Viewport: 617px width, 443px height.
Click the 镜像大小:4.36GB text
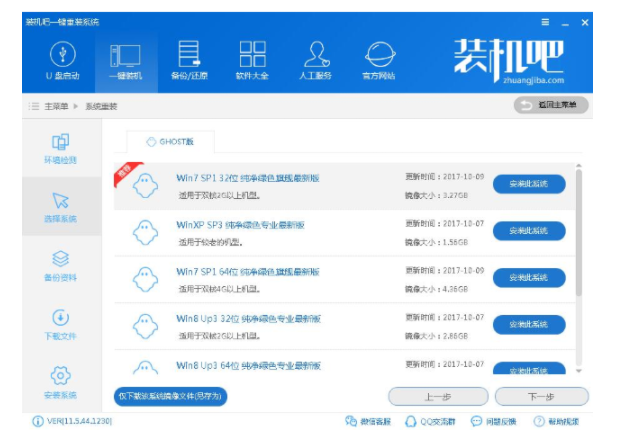click(x=437, y=289)
